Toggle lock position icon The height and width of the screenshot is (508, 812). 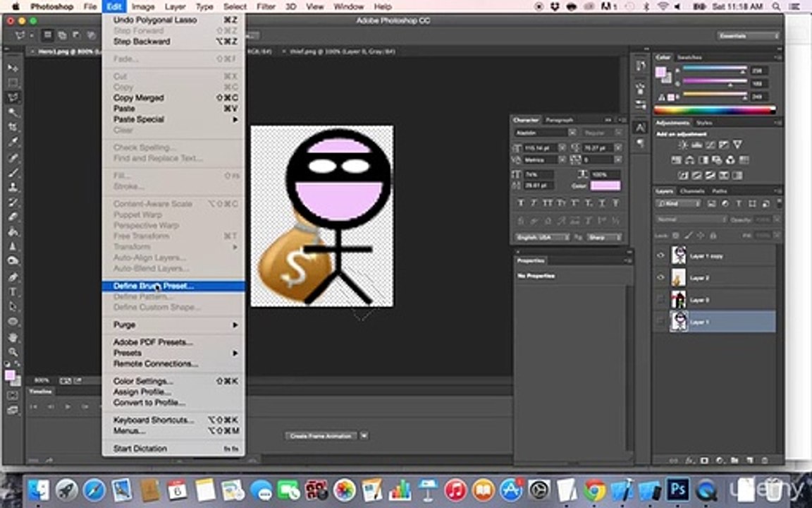701,236
